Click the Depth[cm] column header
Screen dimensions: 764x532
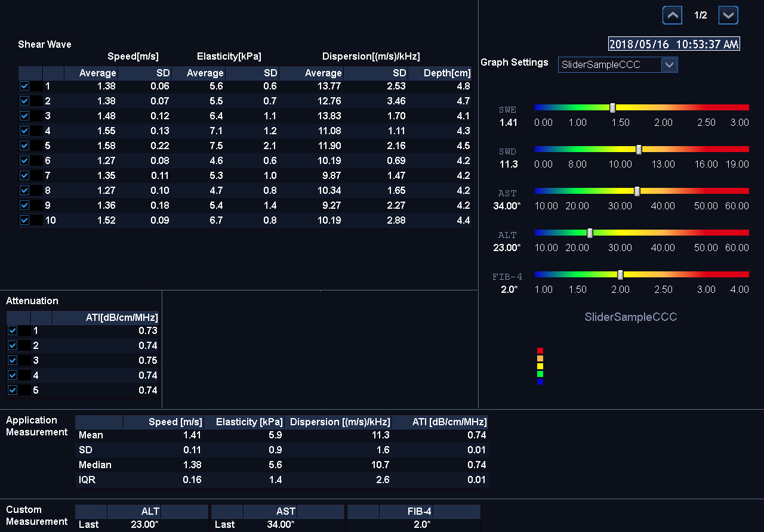(446, 73)
